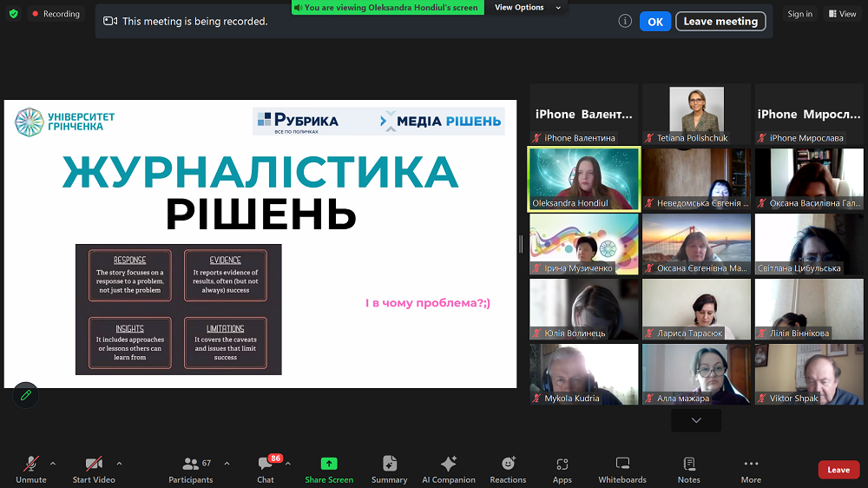This screenshot has height=488, width=868.
Task: Toggle microphone with Unmute button
Action: [x=31, y=465]
